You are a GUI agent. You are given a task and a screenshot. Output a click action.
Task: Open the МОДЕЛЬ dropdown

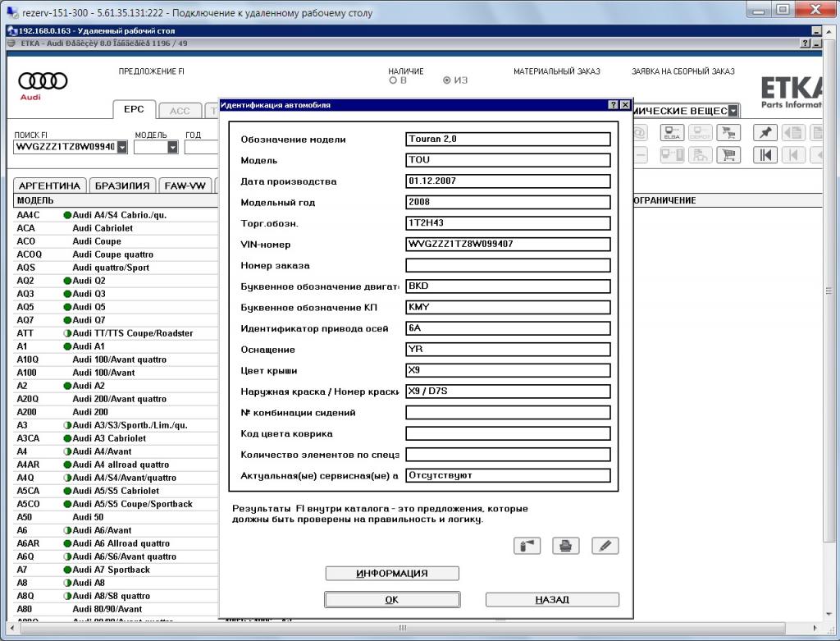(x=172, y=147)
